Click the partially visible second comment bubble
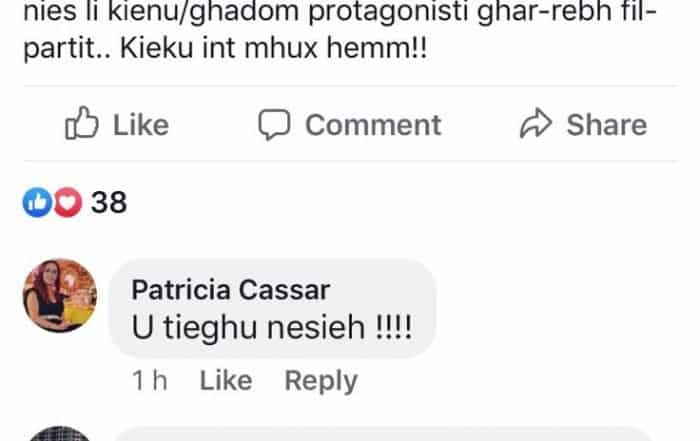700x441 pixels. (x=384, y=434)
